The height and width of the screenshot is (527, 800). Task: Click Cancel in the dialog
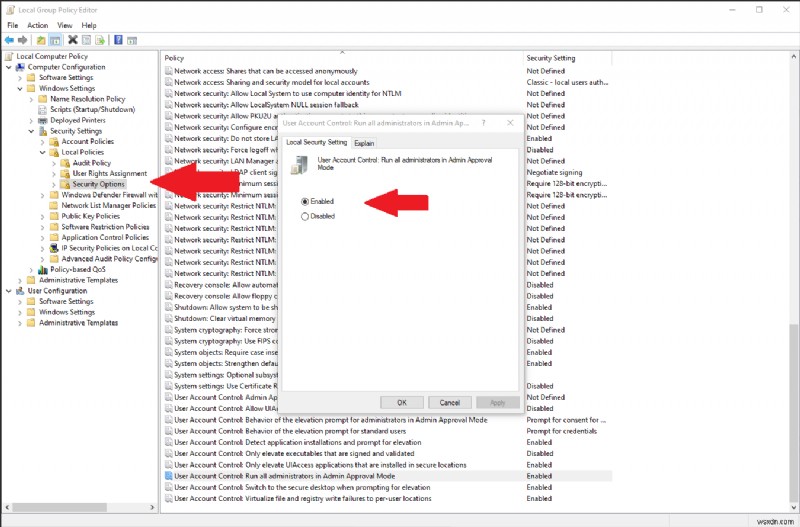pos(449,403)
